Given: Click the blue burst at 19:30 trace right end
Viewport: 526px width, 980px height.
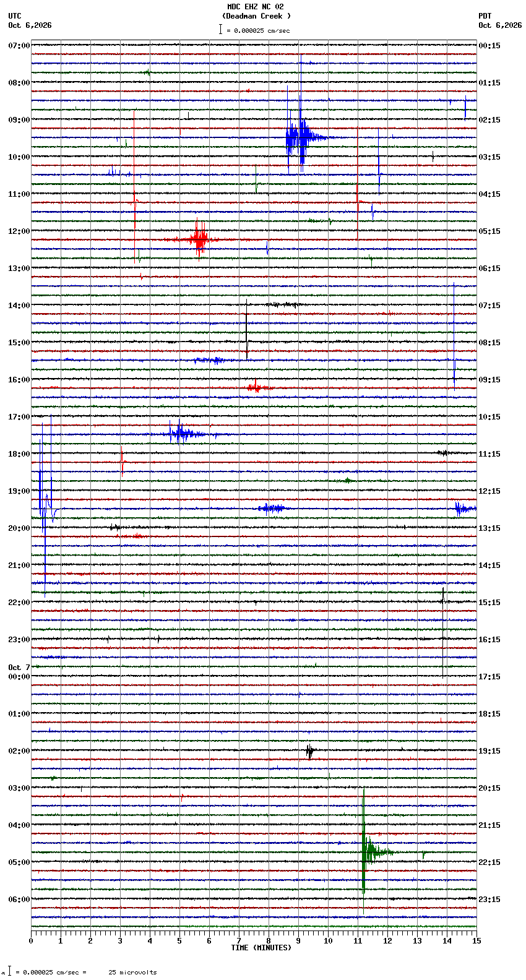Looking at the screenshot, I should pos(465,509).
